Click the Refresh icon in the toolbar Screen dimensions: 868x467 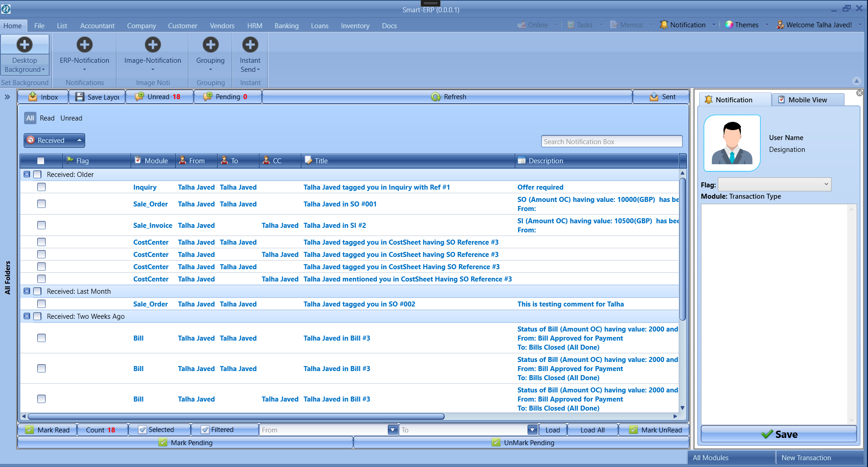(436, 97)
